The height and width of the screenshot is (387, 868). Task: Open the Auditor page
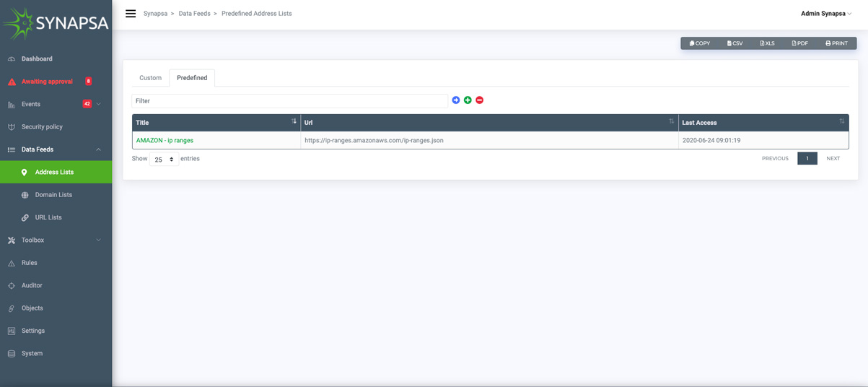(x=32, y=285)
